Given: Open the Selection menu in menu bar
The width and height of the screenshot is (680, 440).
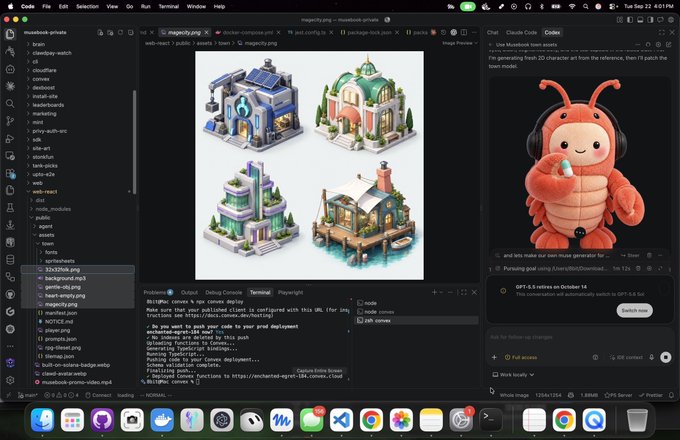Looking at the screenshot, I should click(87, 7).
